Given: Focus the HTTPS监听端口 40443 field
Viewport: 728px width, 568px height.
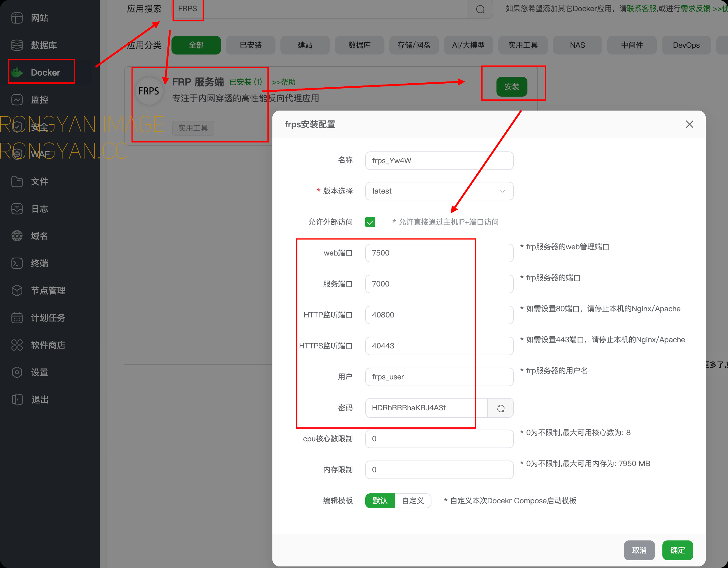Looking at the screenshot, I should 439,346.
